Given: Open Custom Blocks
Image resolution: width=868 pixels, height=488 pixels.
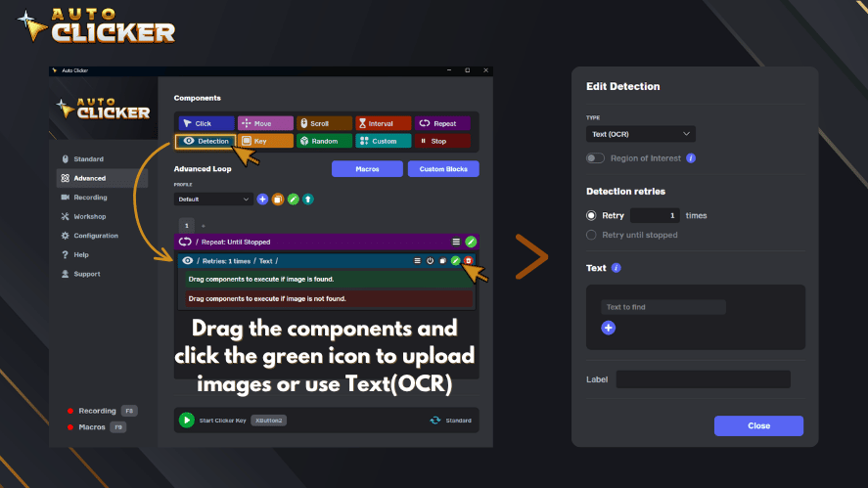Looking at the screenshot, I should (x=443, y=169).
